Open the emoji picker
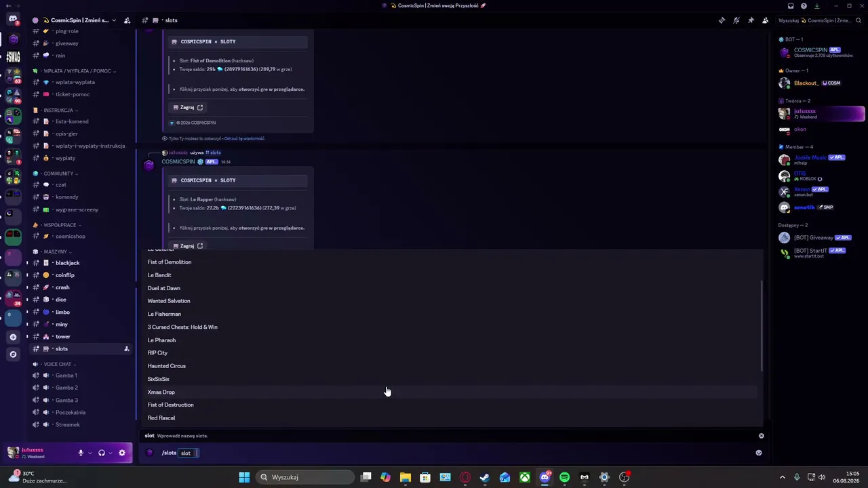This screenshot has width=868, height=488. click(759, 453)
